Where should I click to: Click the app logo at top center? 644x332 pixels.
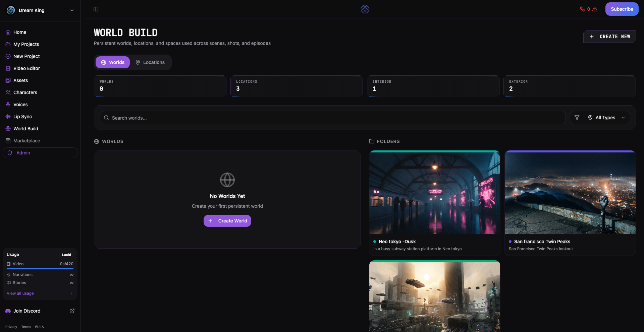(x=365, y=9)
